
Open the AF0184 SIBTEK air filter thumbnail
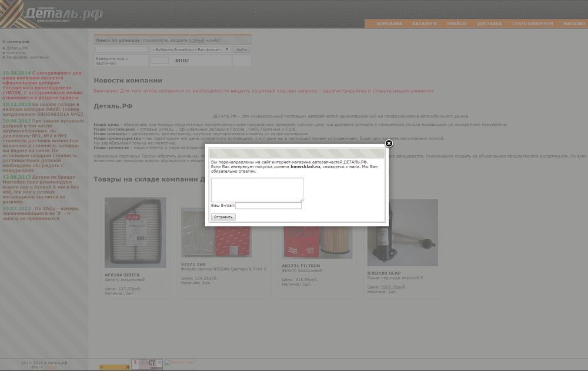point(135,233)
